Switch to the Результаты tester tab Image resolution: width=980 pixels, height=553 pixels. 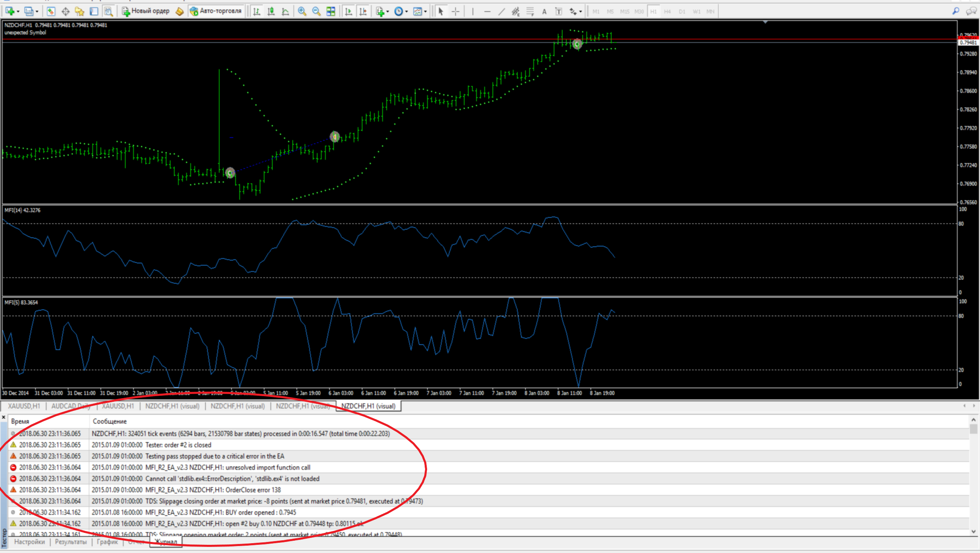tap(70, 542)
